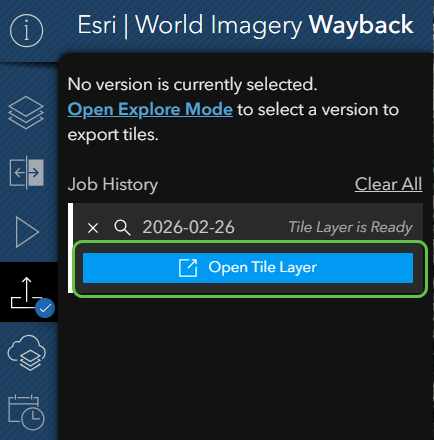The width and height of the screenshot is (434, 440).
Task: Open the Save Web Map cloud icon
Action: click(x=27, y=353)
